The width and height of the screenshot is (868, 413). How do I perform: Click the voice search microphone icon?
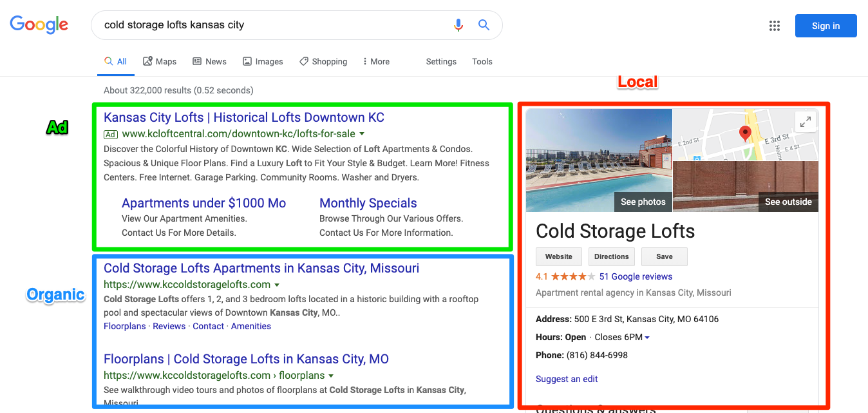click(458, 25)
